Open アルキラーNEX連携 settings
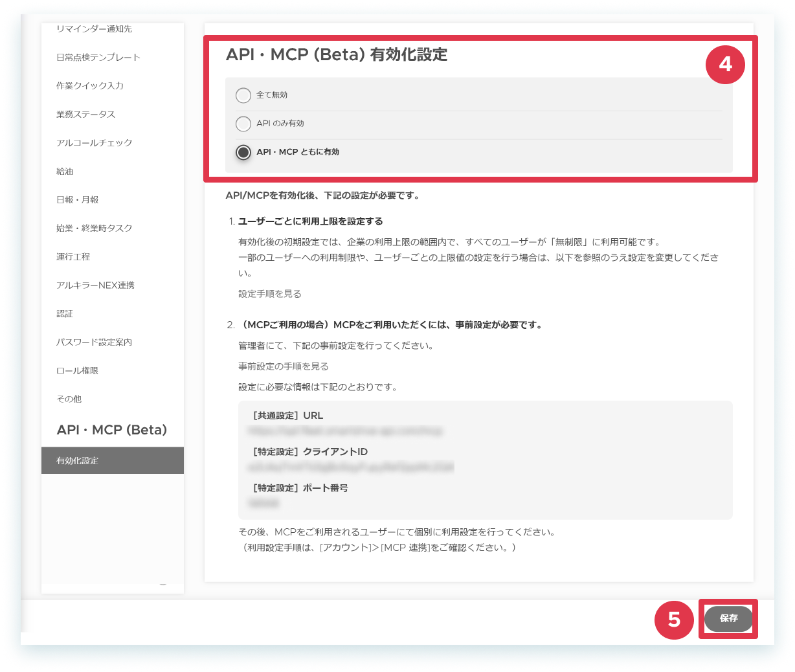This screenshot has height=672, width=795. coord(96,286)
